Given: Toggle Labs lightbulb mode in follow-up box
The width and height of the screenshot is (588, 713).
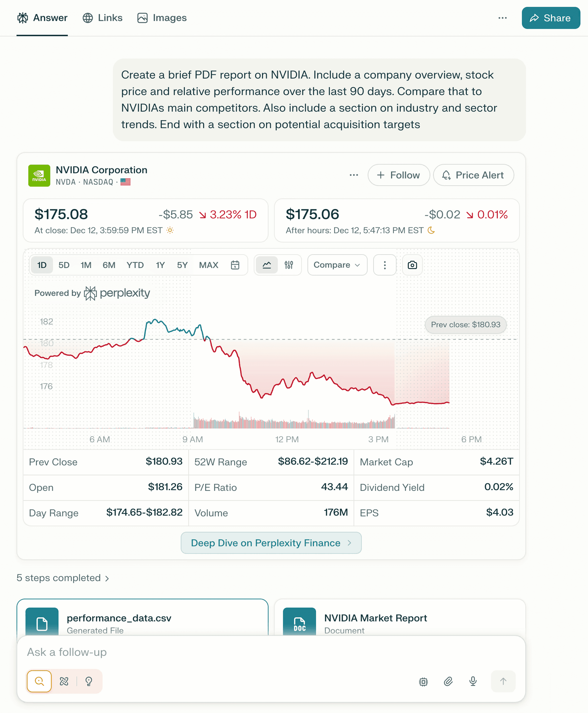Looking at the screenshot, I should coord(89,681).
